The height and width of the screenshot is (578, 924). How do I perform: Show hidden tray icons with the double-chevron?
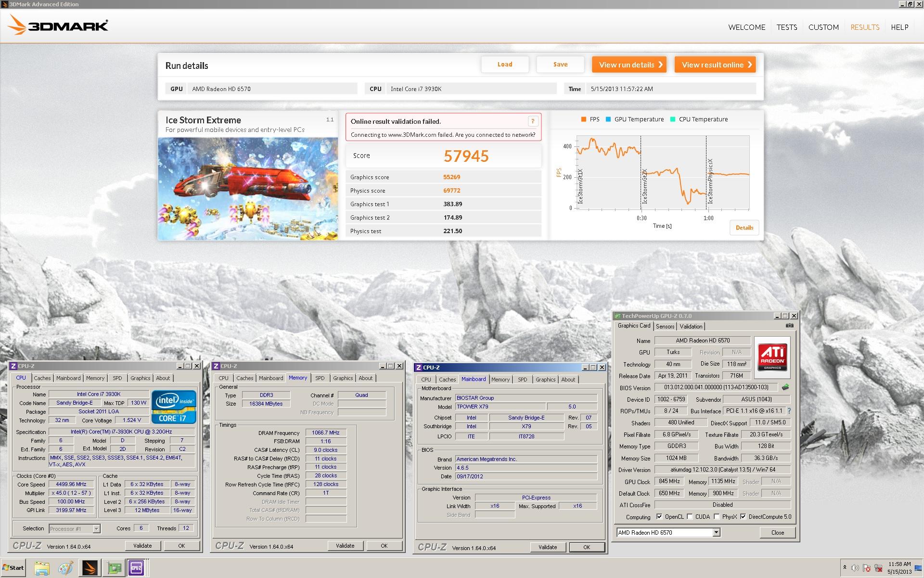[x=845, y=568]
